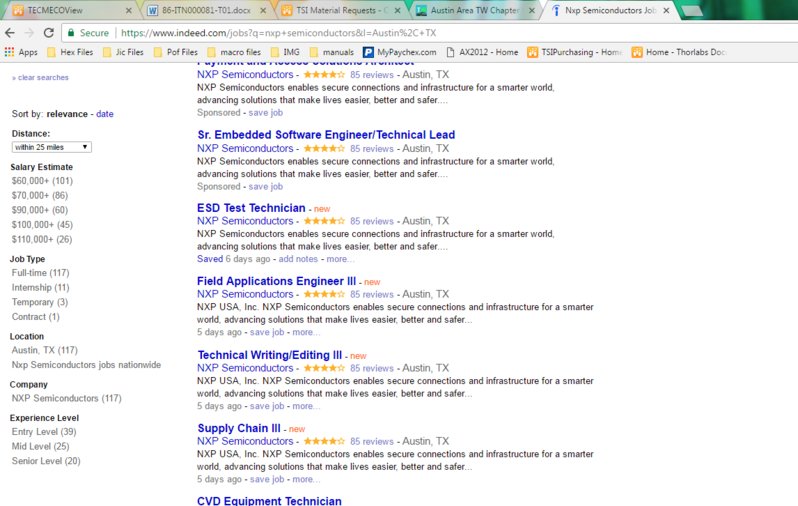
Task: Close the Austin Area TW Chapter tab
Action: (532, 10)
